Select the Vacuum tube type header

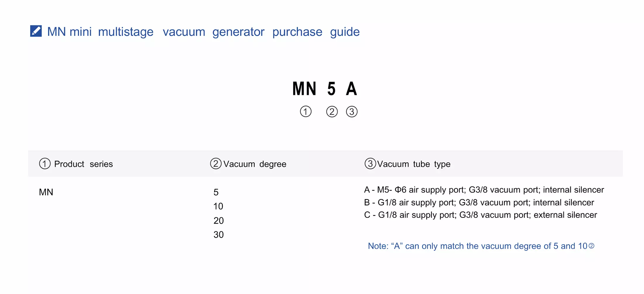tap(413, 164)
